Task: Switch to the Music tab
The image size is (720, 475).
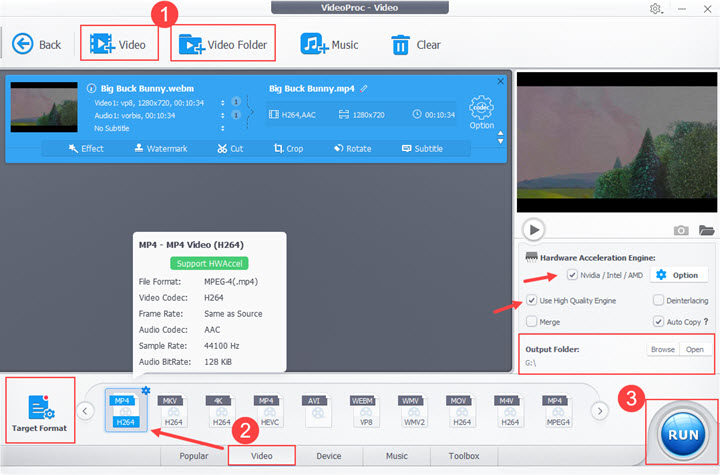Action: (x=397, y=456)
